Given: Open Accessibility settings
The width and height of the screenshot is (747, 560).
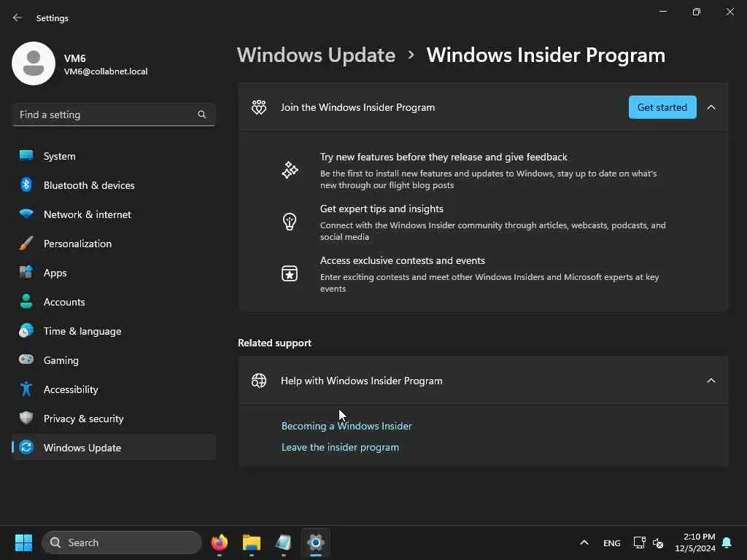Looking at the screenshot, I should click(x=114, y=389).
